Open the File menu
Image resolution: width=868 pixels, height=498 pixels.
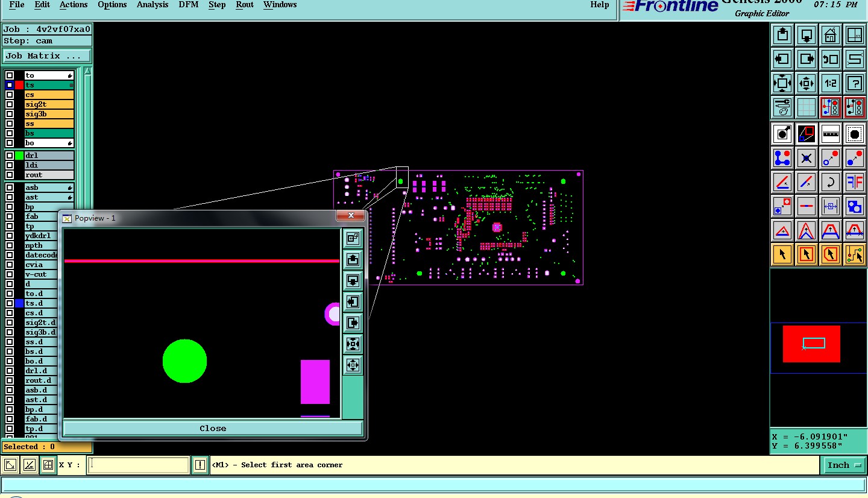[17, 5]
